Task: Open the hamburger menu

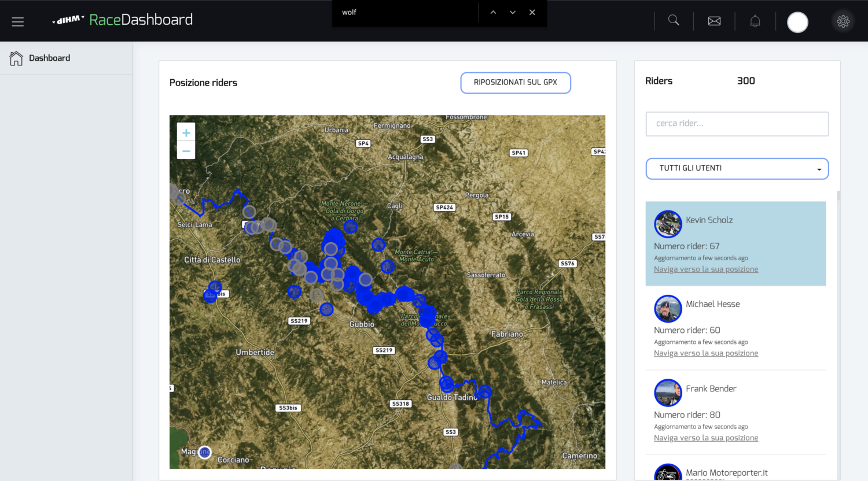Action: [x=18, y=22]
